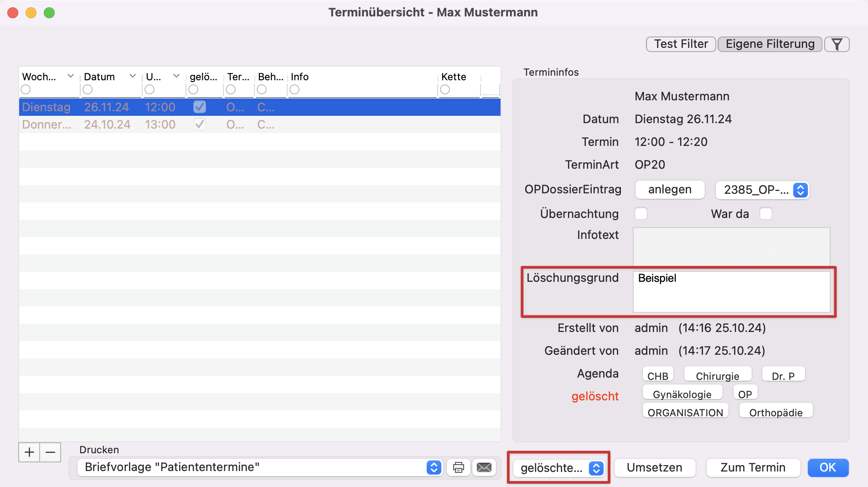Click the anlegen button
868x487 pixels.
pyautogui.click(x=670, y=190)
